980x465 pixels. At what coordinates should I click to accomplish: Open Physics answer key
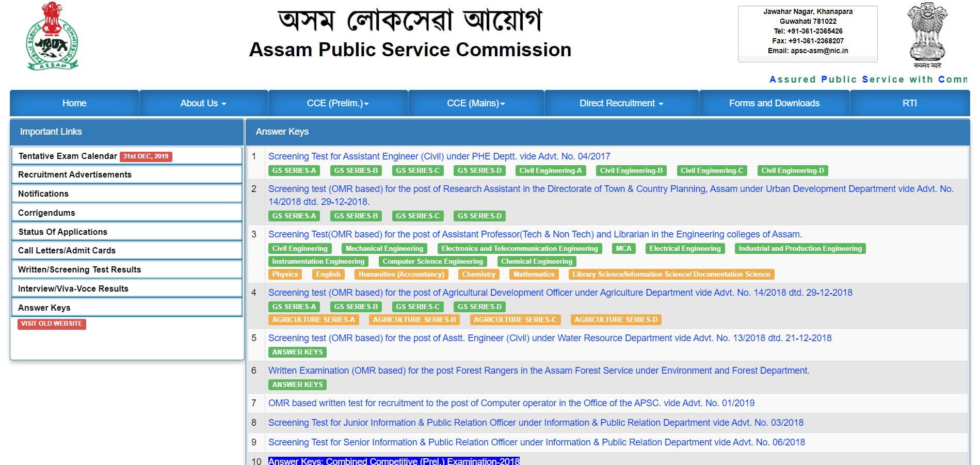285,274
